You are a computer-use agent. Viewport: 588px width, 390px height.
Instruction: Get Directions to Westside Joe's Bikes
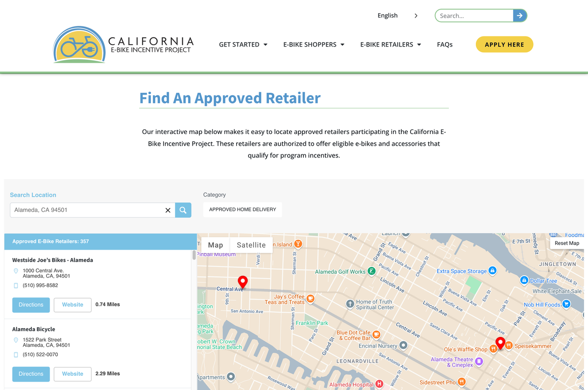click(31, 305)
